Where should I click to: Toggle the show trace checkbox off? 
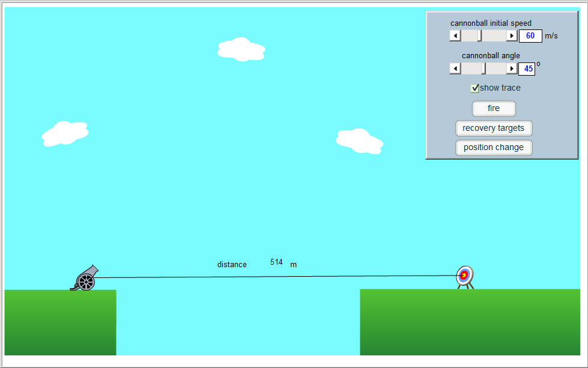pos(474,88)
